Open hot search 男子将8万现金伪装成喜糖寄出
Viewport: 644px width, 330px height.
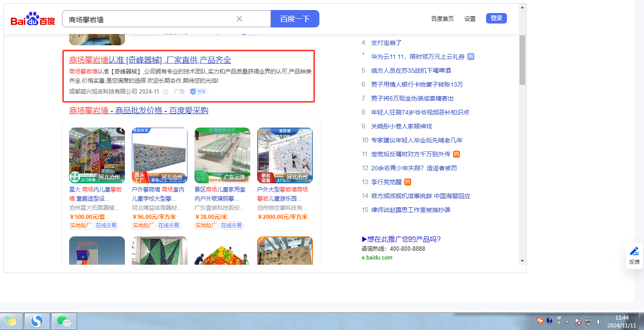tap(413, 98)
